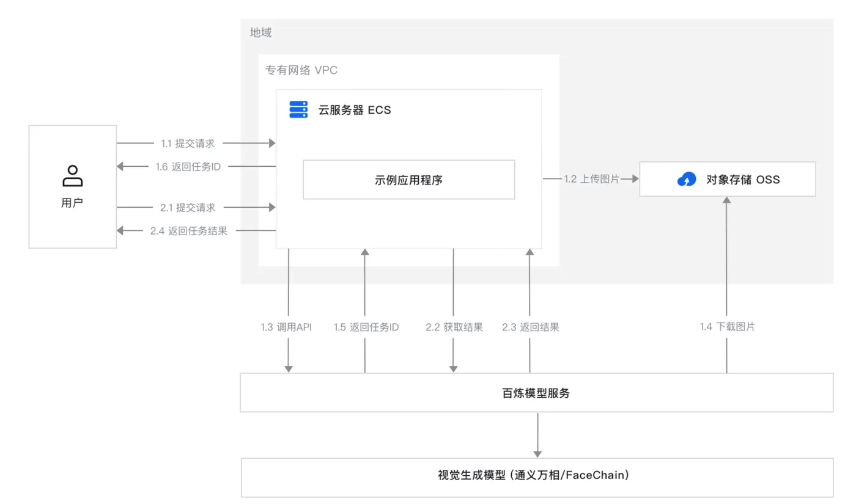
Task: Click the OSS cloud upload icon
Action: (x=687, y=180)
